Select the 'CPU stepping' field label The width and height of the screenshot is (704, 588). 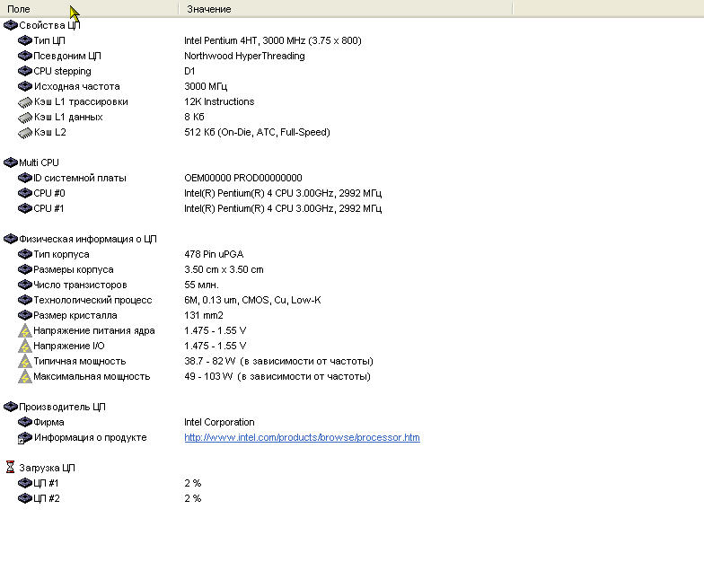point(63,71)
